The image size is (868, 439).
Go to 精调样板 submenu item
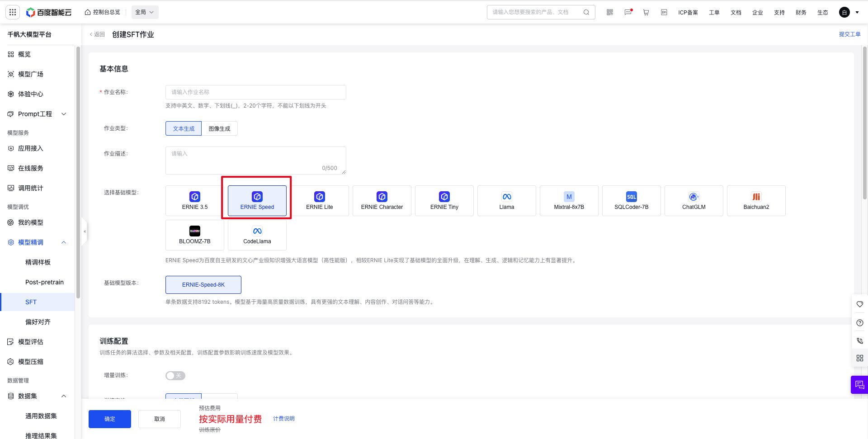click(x=38, y=262)
